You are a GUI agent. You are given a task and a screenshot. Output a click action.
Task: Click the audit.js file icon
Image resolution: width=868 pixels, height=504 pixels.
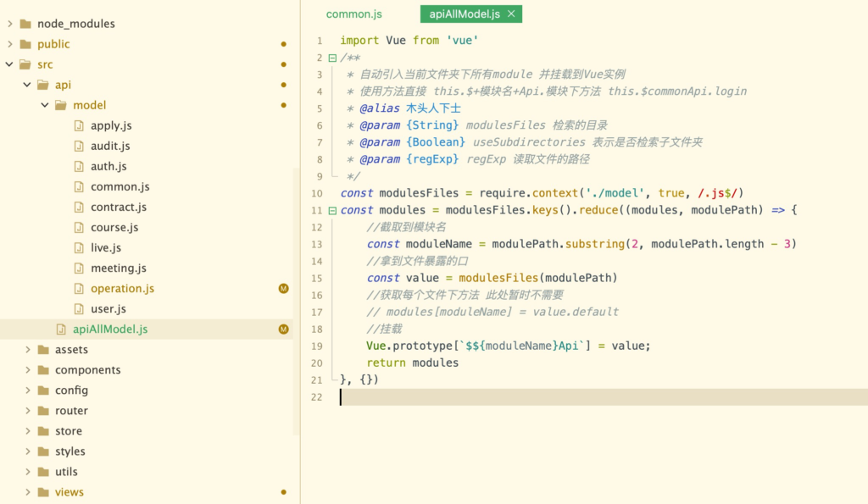[79, 146]
